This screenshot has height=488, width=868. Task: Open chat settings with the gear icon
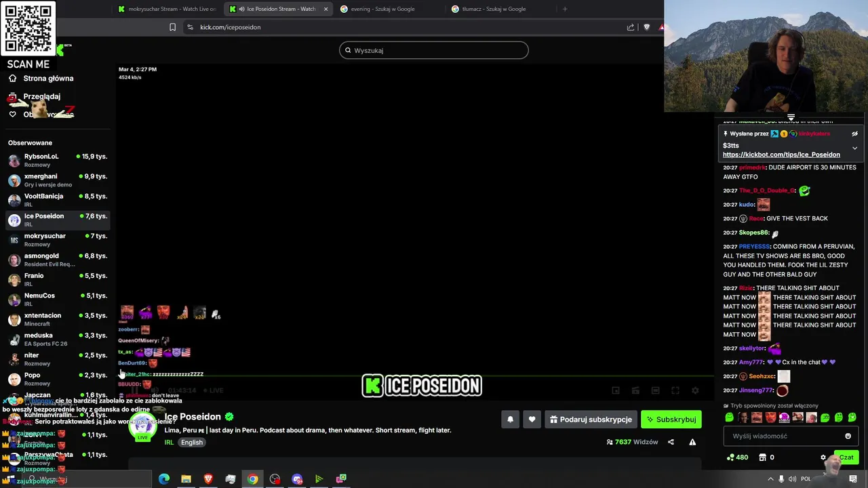click(823, 457)
